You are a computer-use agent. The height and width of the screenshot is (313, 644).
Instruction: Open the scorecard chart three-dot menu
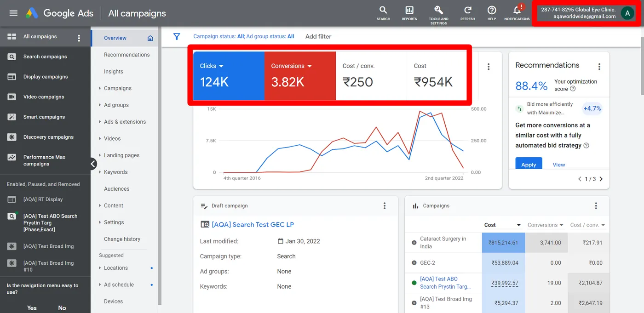[489, 67]
